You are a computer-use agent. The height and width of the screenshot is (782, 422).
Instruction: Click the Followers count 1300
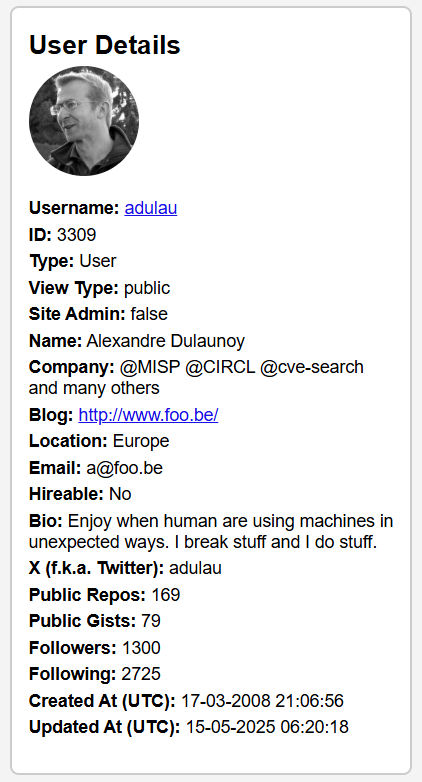click(x=141, y=648)
